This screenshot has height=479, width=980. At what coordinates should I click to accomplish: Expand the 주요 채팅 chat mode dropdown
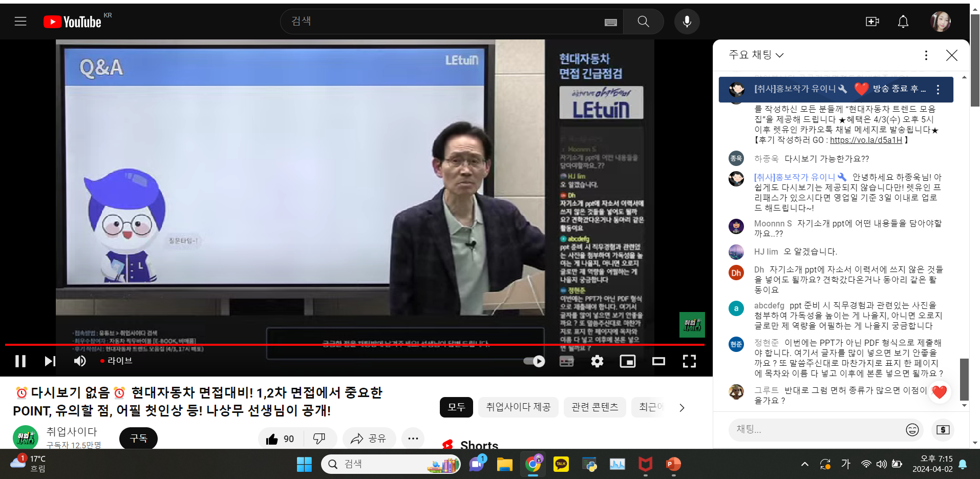click(756, 55)
